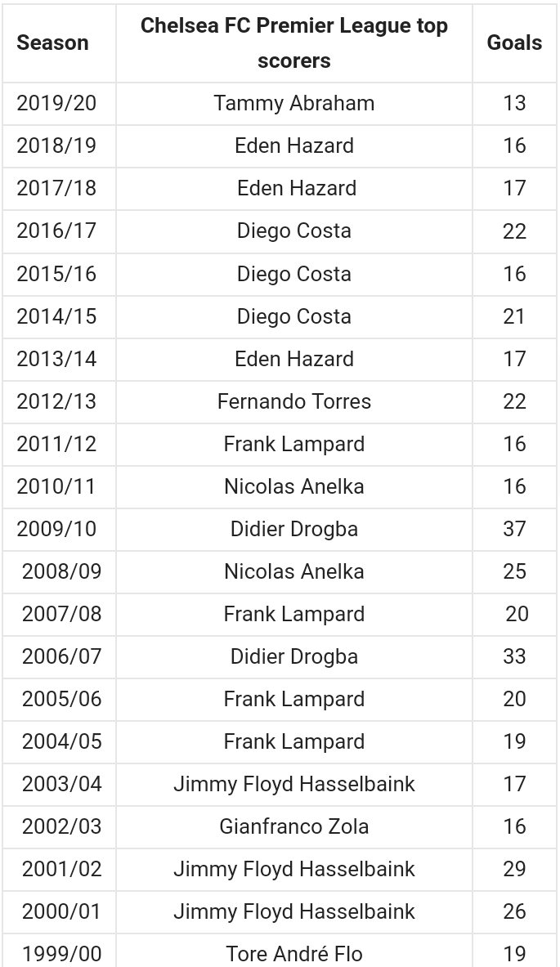The width and height of the screenshot is (560, 967).
Task: Select the 2008/09 season cell
Action: pos(61,571)
